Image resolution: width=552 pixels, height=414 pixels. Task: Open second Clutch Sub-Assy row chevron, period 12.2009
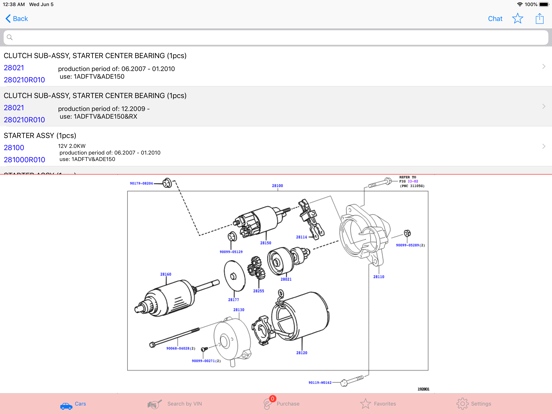coord(544,106)
